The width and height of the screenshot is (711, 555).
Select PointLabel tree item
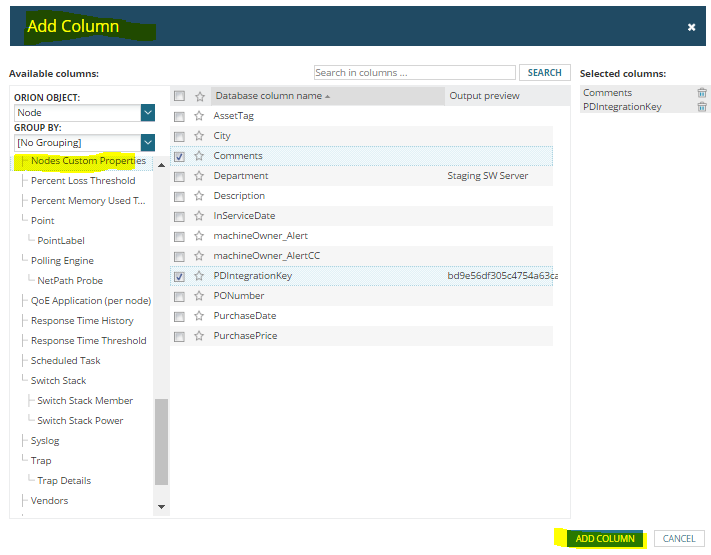click(61, 240)
